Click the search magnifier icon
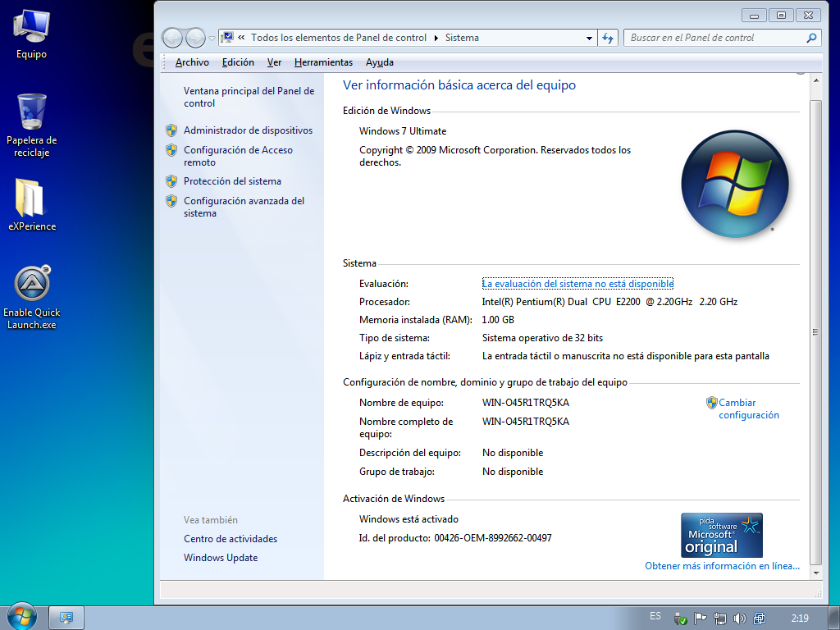This screenshot has height=630, width=840. (811, 38)
